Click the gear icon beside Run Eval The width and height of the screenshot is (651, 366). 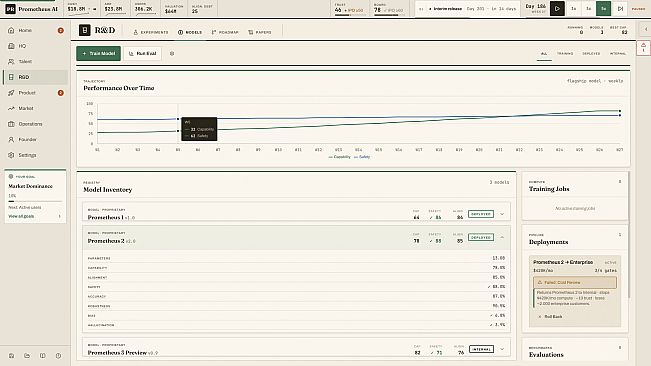point(172,54)
